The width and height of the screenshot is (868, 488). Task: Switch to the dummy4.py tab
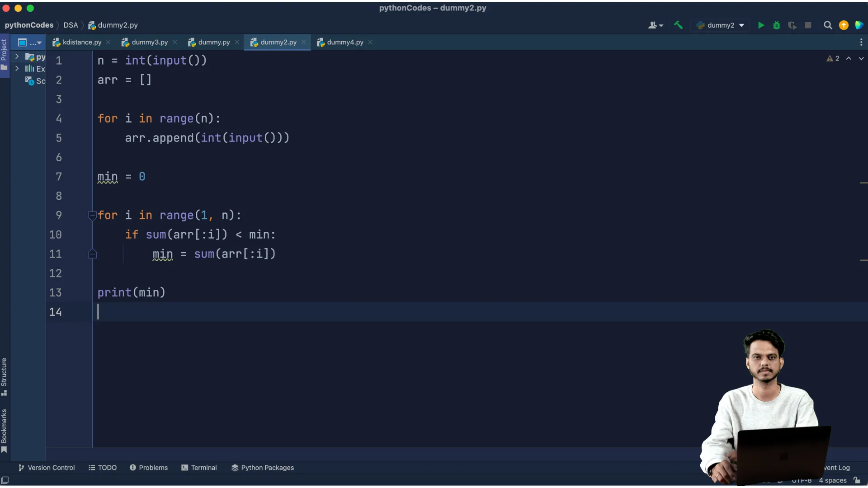coord(344,42)
